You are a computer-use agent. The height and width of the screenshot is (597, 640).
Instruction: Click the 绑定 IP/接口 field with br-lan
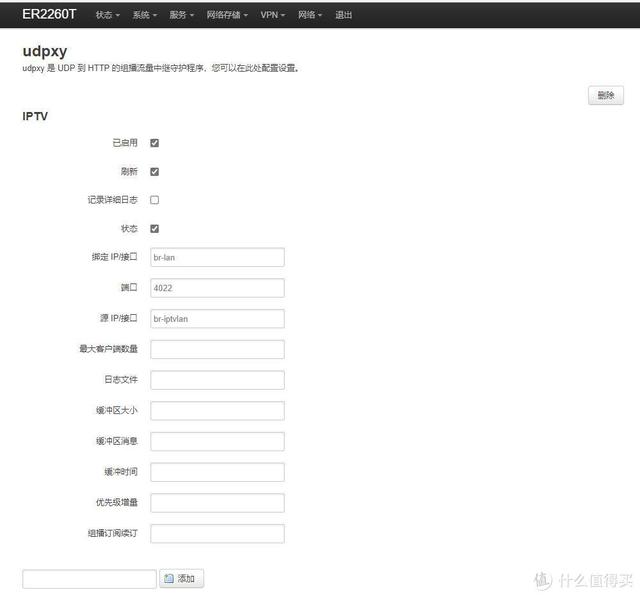[217, 257]
